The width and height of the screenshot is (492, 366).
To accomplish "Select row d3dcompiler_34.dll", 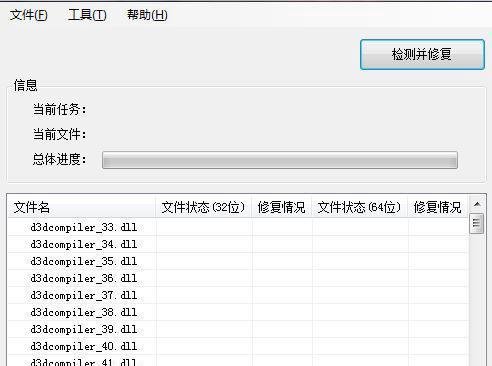I will pos(238,244).
